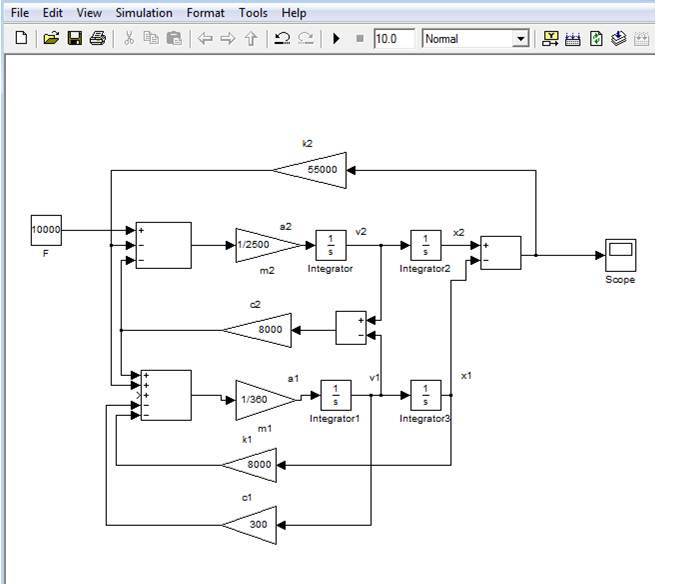Click the last greyed toolbar icon
Image resolution: width=675 pixels, height=584 pixels.
pyautogui.click(x=641, y=39)
